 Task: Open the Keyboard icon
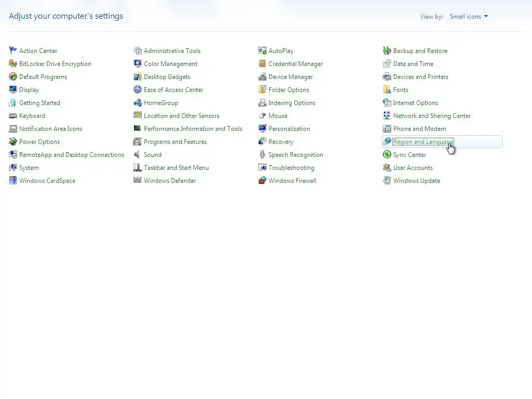pyautogui.click(x=13, y=116)
